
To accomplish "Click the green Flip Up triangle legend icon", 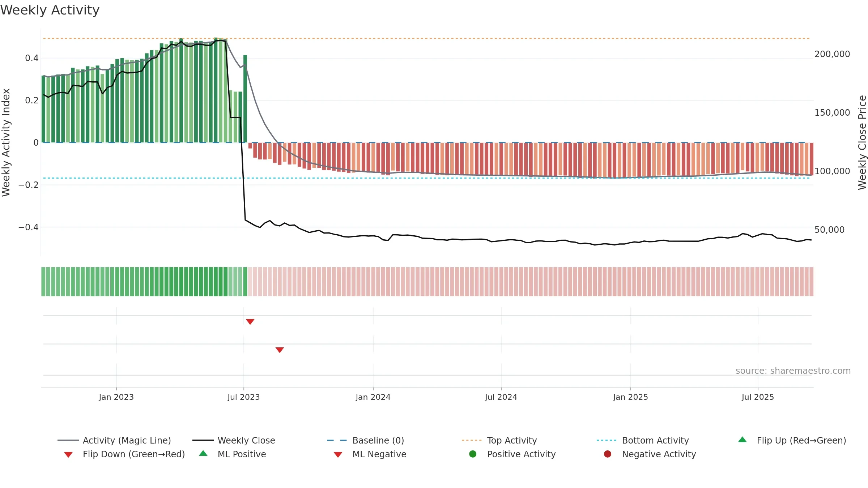I will point(743,440).
